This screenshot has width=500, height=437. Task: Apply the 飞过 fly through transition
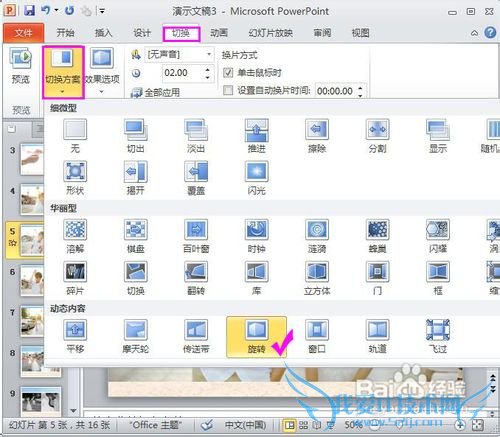pyautogui.click(x=438, y=337)
